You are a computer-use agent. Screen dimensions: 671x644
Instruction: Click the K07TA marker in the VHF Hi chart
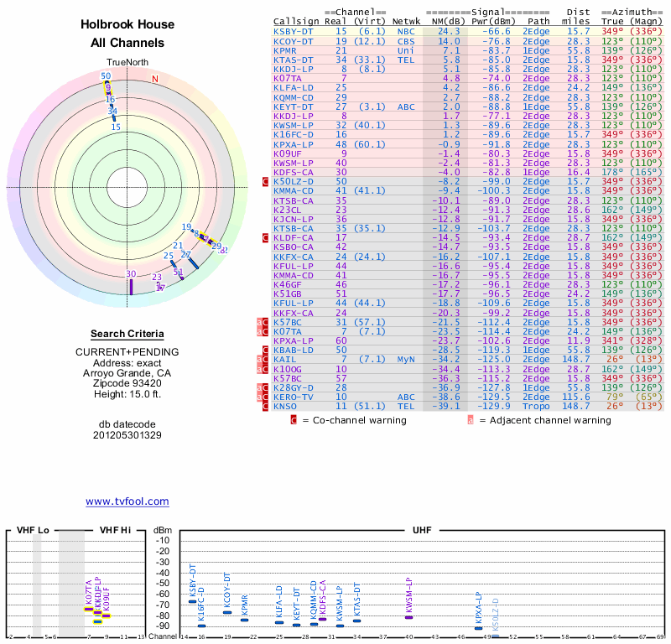[x=89, y=610]
